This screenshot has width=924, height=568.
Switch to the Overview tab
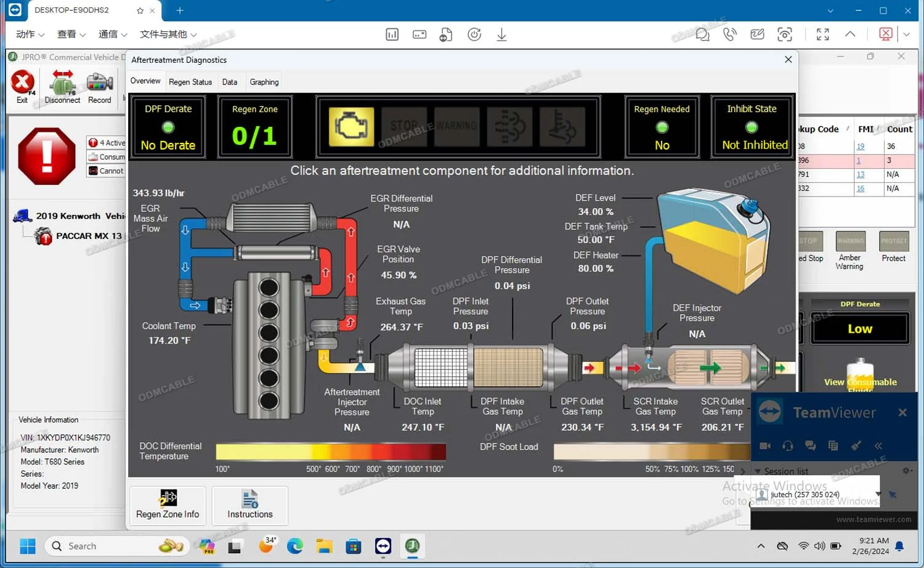(145, 81)
